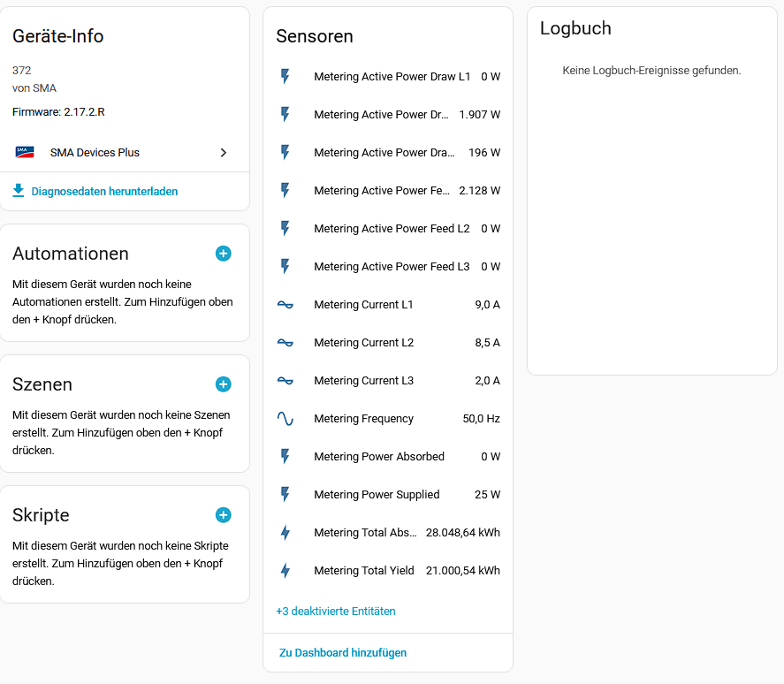Show the +3 deaktivierte Entitäten
The image size is (784, 684).
pos(336,612)
